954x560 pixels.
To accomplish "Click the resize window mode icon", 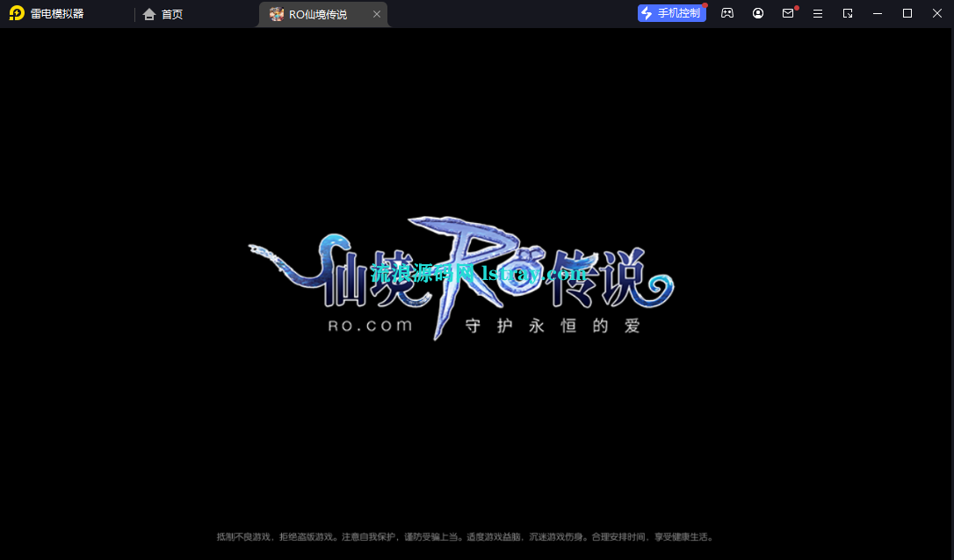I will (x=848, y=13).
